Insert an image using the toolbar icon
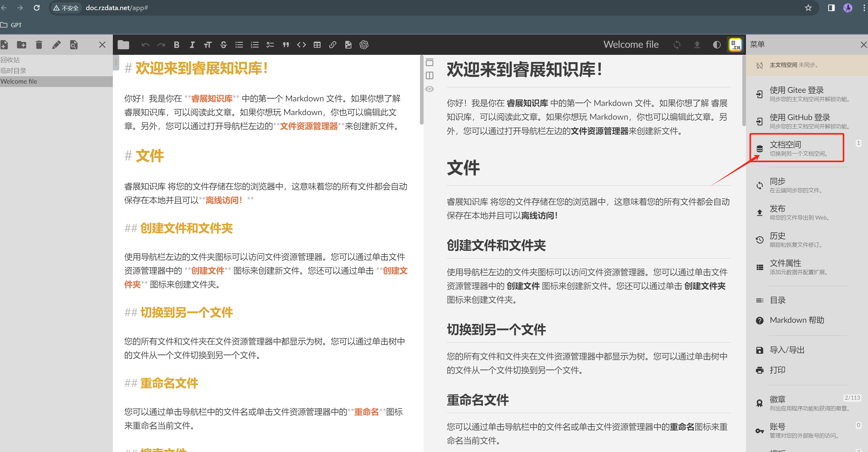 [348, 44]
